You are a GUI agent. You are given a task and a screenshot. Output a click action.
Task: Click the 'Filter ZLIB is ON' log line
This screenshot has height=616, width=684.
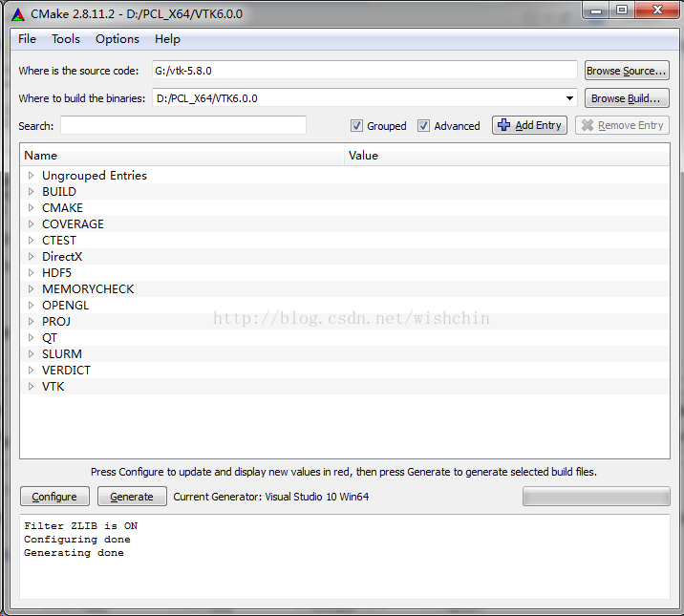click(80, 526)
